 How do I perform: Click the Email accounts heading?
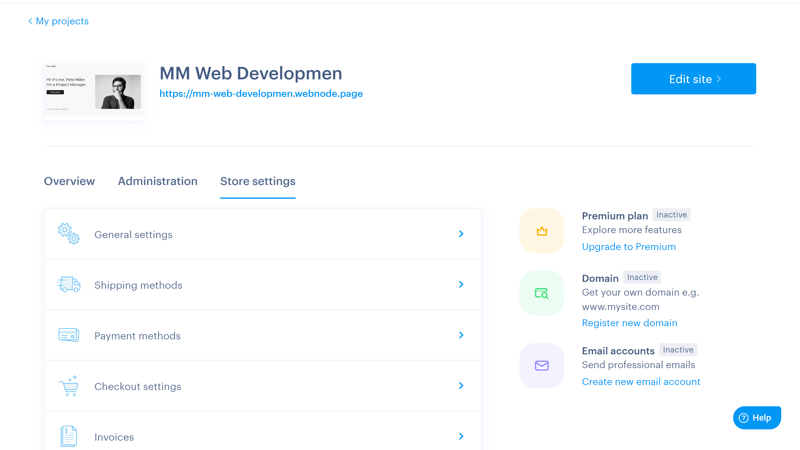618,351
